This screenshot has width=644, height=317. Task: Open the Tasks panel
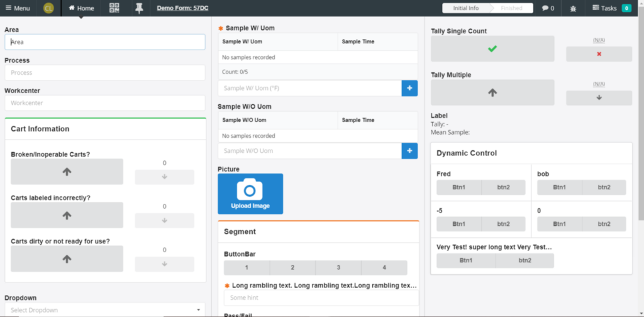[608, 8]
